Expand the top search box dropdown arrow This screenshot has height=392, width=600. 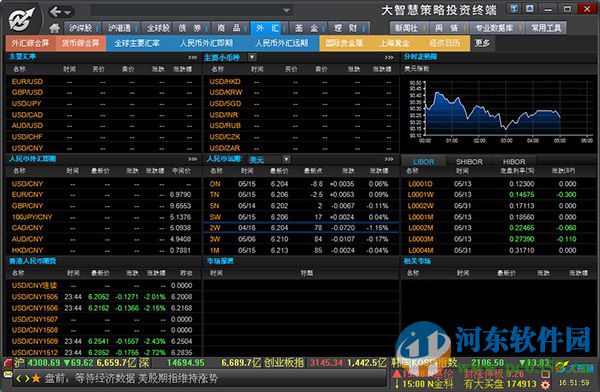pyautogui.click(x=286, y=11)
